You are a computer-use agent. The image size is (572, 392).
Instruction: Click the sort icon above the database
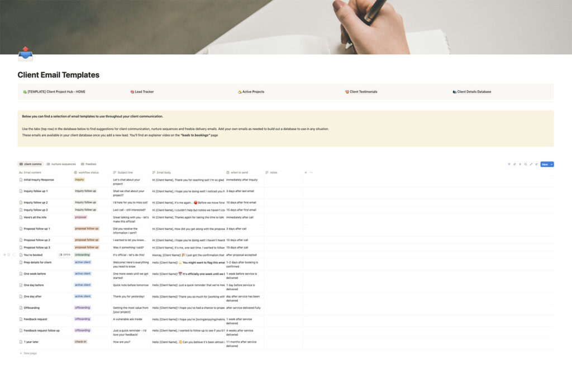click(514, 164)
